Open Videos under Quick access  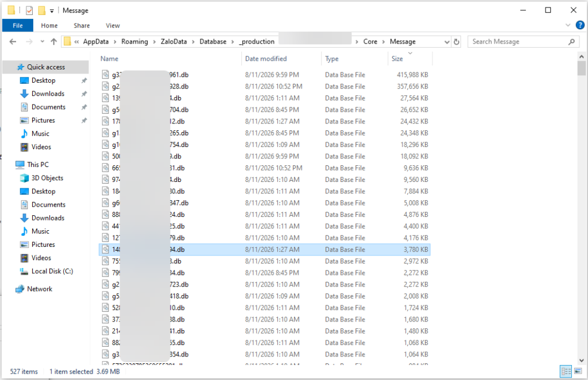(x=41, y=147)
